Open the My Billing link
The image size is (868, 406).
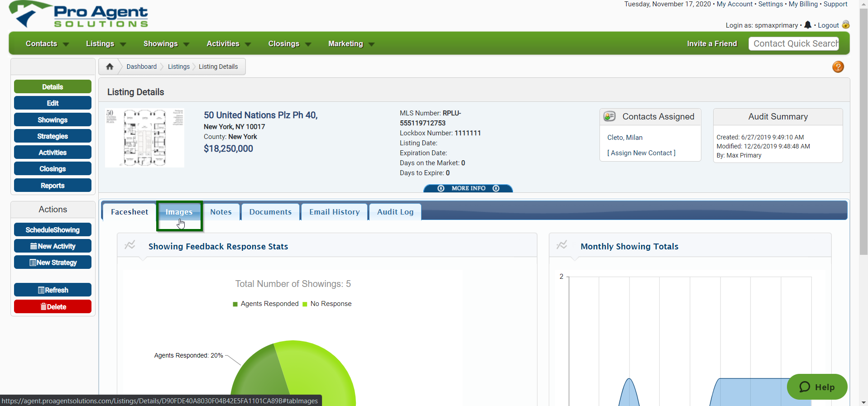click(x=803, y=4)
